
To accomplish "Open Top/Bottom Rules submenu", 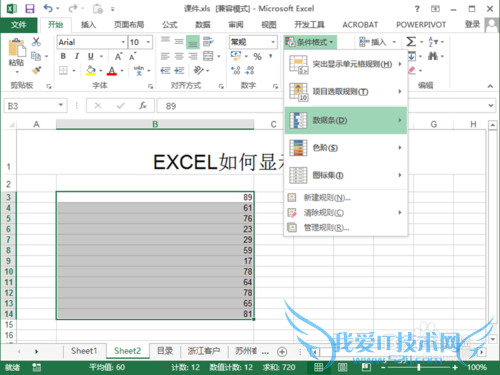I will tap(346, 92).
